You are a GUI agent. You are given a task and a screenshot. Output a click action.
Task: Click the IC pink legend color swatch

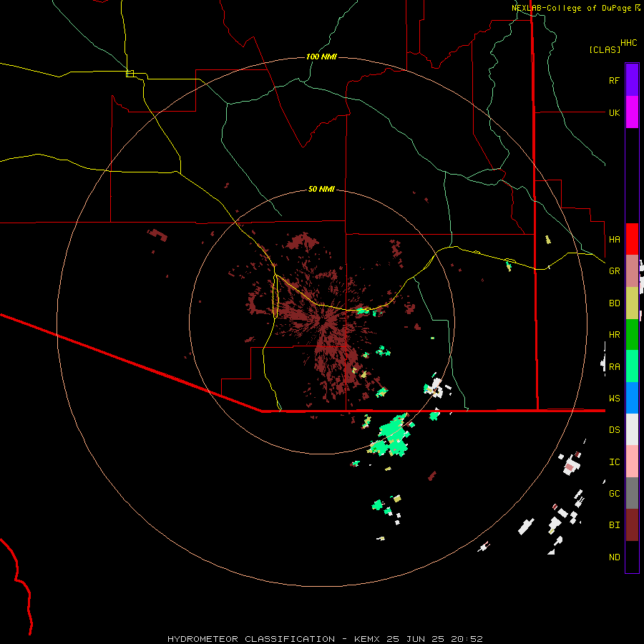(x=632, y=462)
